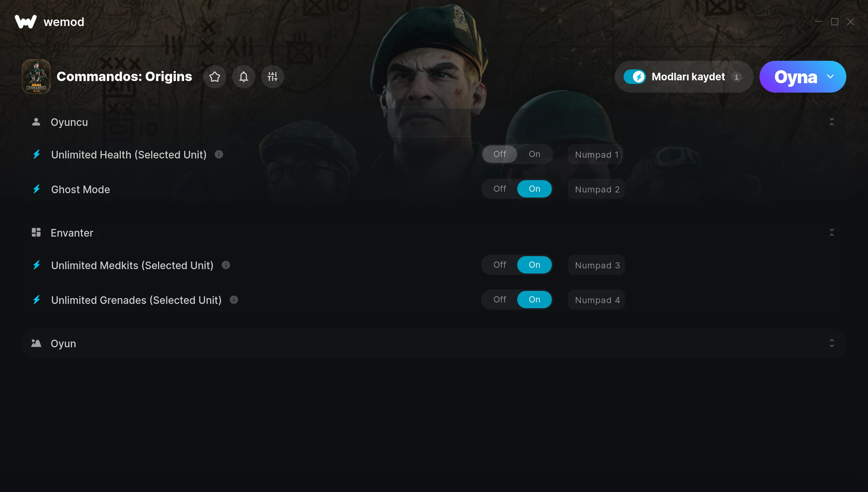Click the info icon beside Unlimited Grenades
The width and height of the screenshot is (868, 492).
point(234,300)
